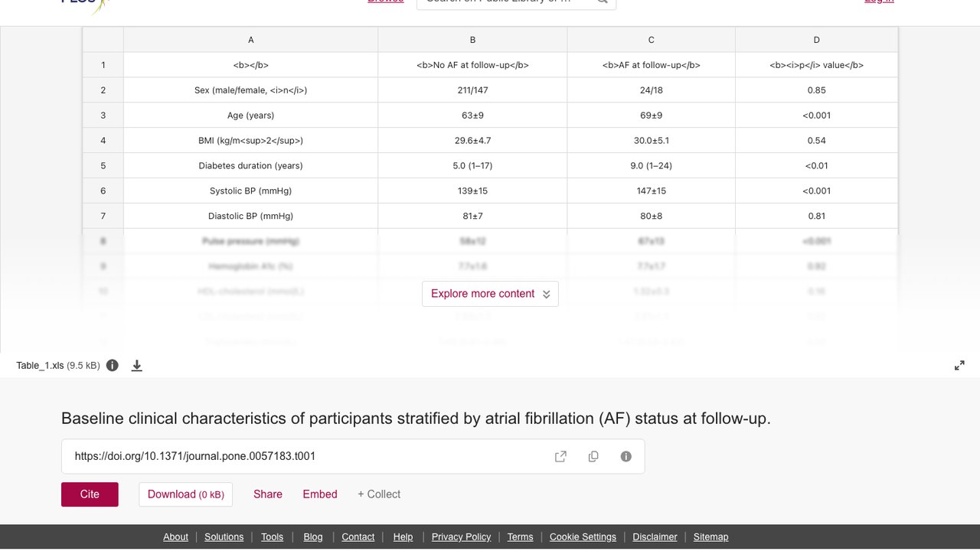Screen dimensions: 980x551
Task: Select column B header
Action: pyautogui.click(x=472, y=40)
